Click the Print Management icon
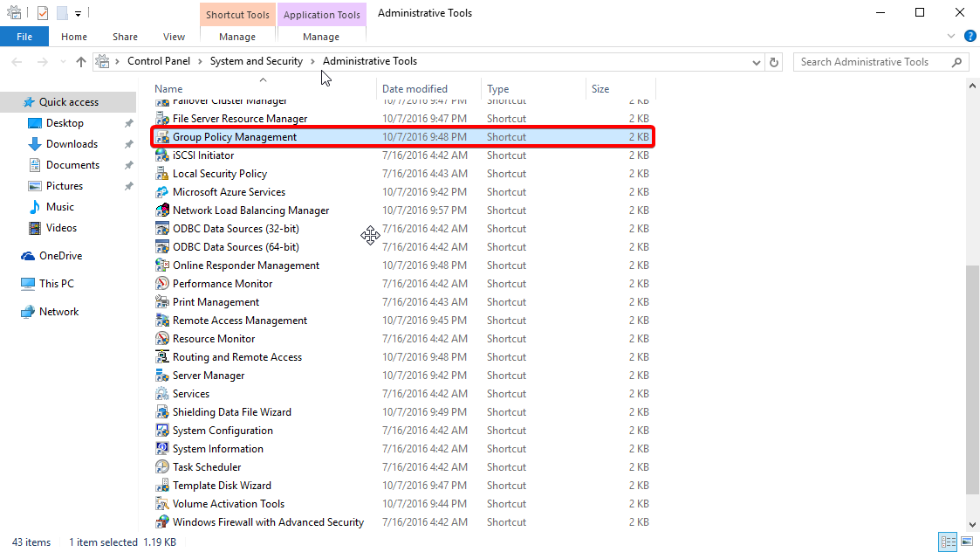 [x=161, y=301]
